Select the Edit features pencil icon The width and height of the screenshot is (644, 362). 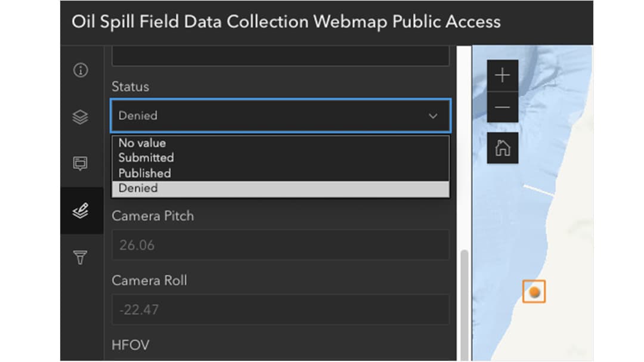(x=80, y=211)
